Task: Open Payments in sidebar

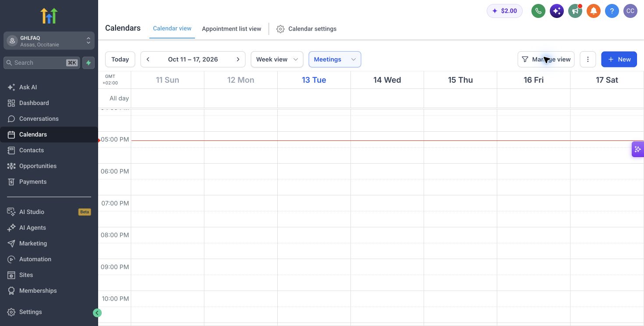Action: click(x=49, y=182)
